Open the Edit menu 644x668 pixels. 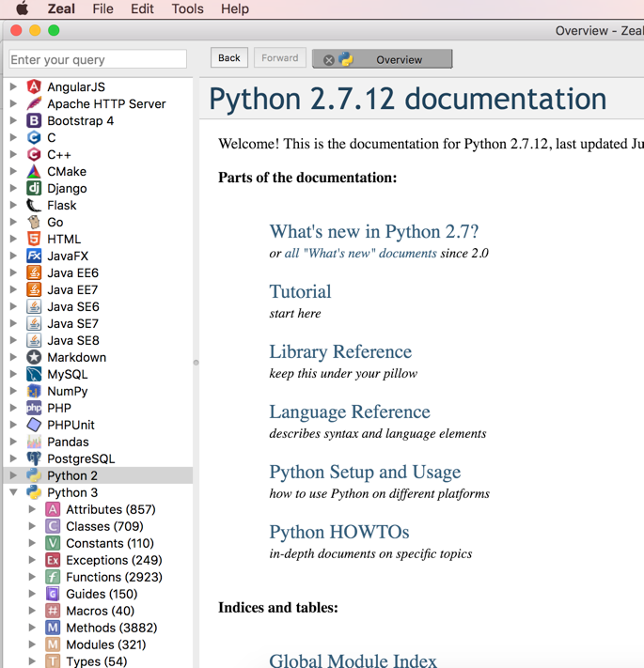tap(142, 9)
